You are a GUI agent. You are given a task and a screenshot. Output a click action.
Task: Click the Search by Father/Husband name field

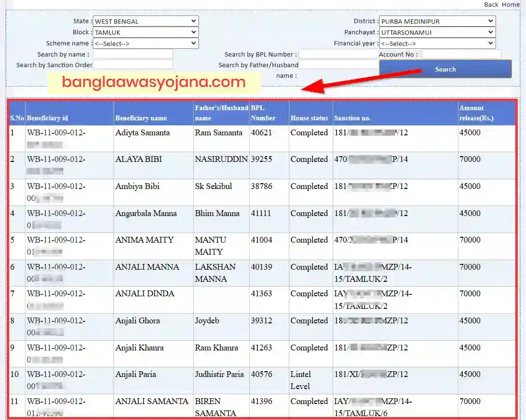pyautogui.click(x=339, y=64)
